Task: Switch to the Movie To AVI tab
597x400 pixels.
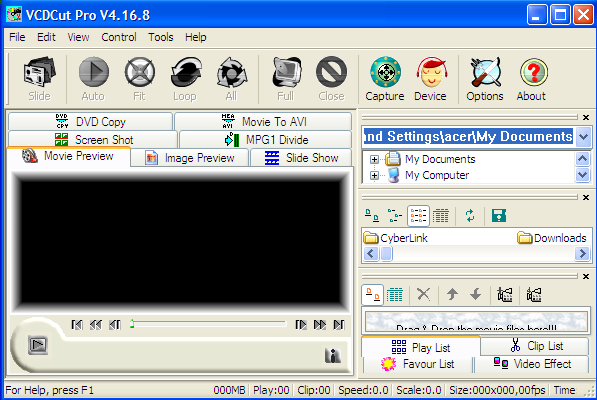Action: 263,121
